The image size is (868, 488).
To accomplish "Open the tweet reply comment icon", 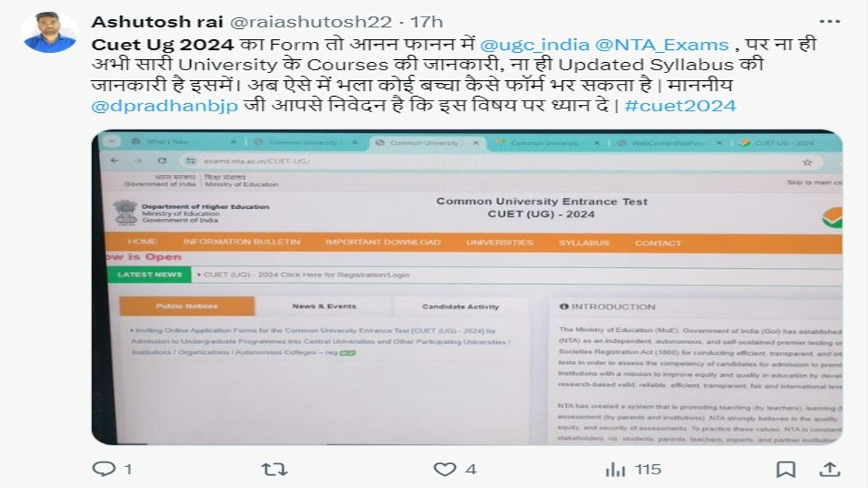I will [104, 469].
